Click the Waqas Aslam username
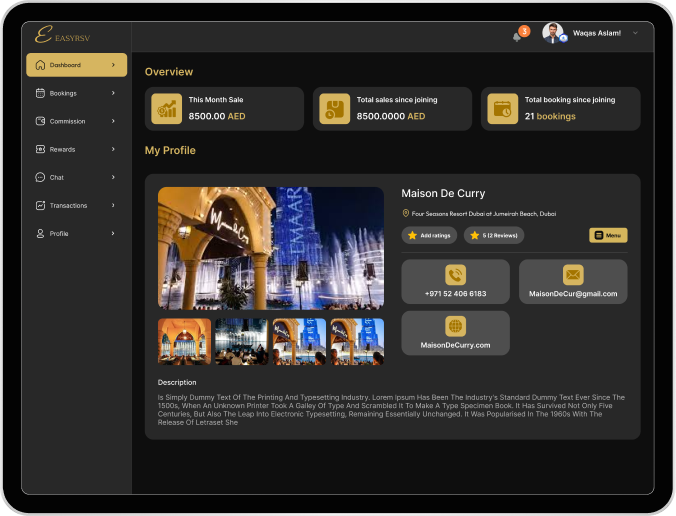Screen dimensions: 676x516 click(x=597, y=33)
